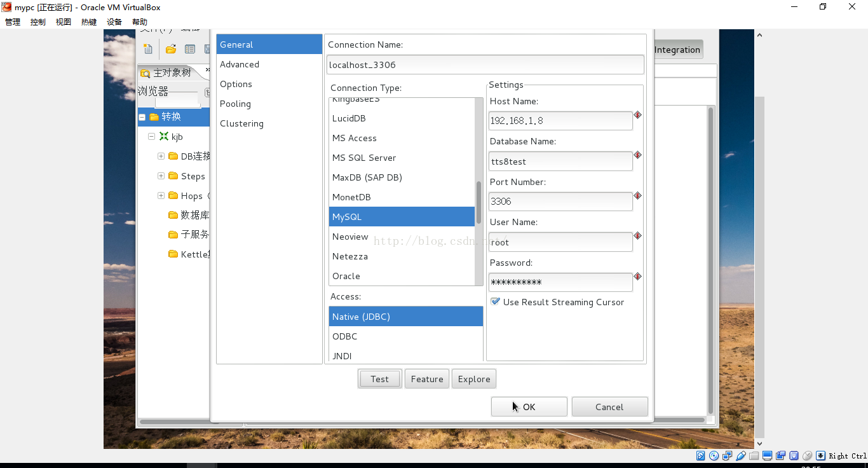Click in the Database Name field
The width and height of the screenshot is (868, 468).
pos(560,162)
